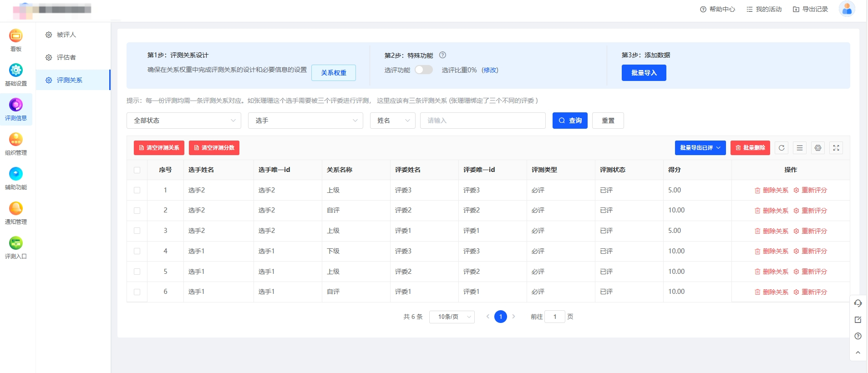Toggle fullscreen table view icon
The image size is (868, 373).
[836, 148]
